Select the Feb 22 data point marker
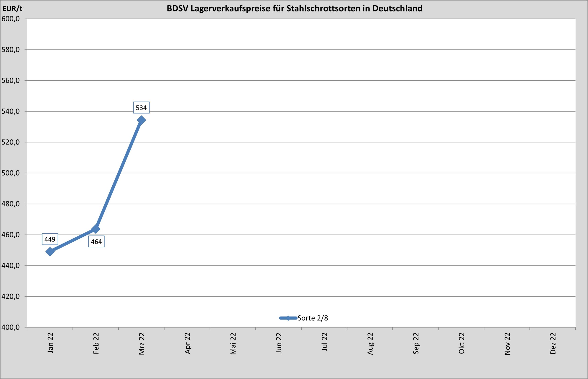Image resolution: width=588 pixels, height=379 pixels. 96,229
